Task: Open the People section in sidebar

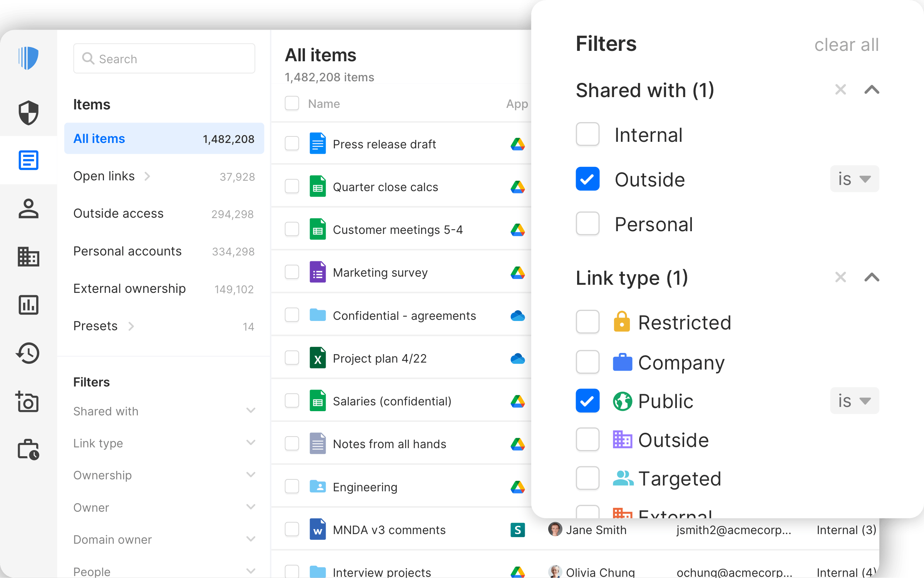Action: 28,208
